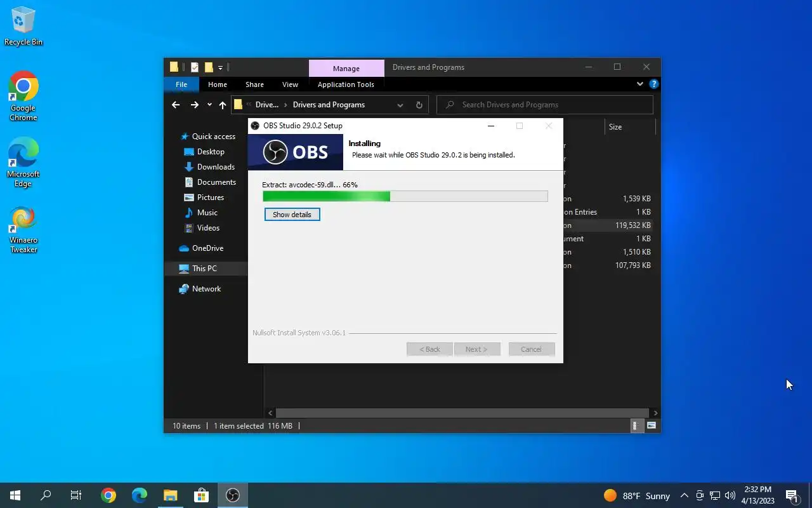Viewport: 812px width, 508px height.
Task: Click the Cancel button in OBS Setup
Action: click(x=532, y=349)
